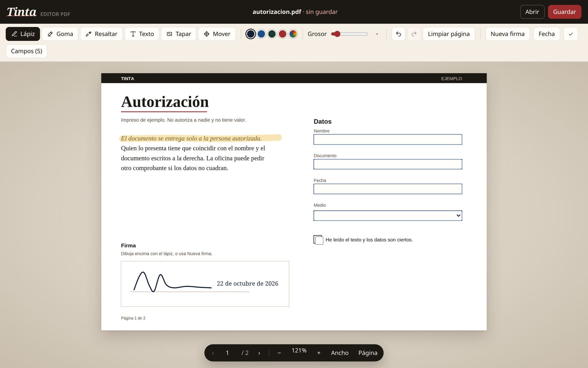The image size is (588, 368).
Task: Select the Tapar redact tool
Action: click(179, 34)
